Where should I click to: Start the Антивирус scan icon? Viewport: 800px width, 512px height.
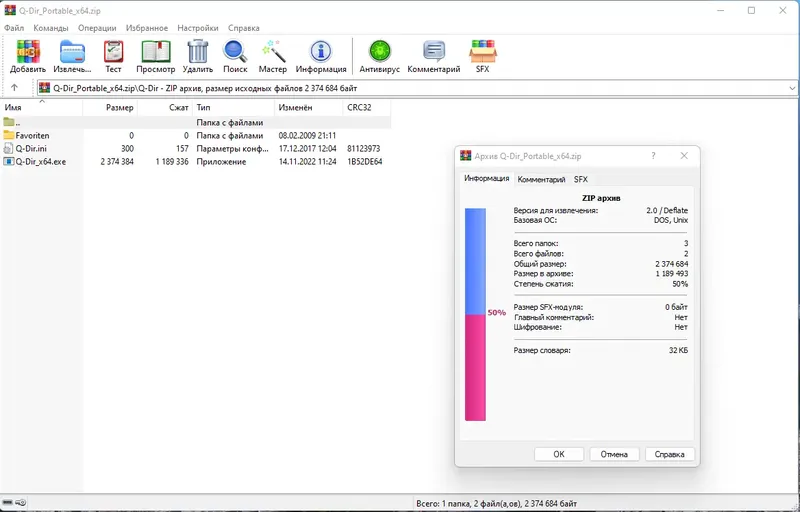tap(380, 52)
